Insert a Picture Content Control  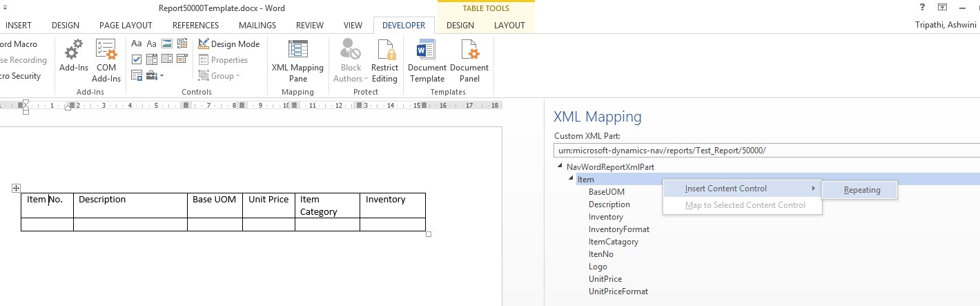point(167,44)
